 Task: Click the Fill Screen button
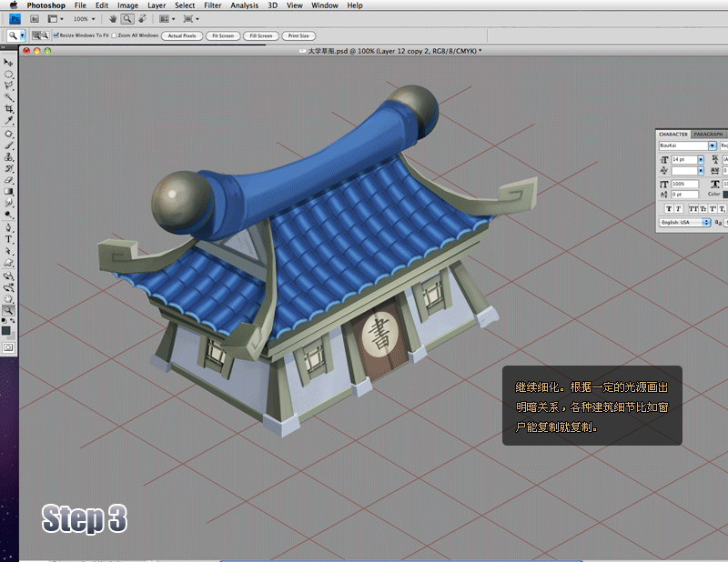(x=261, y=35)
